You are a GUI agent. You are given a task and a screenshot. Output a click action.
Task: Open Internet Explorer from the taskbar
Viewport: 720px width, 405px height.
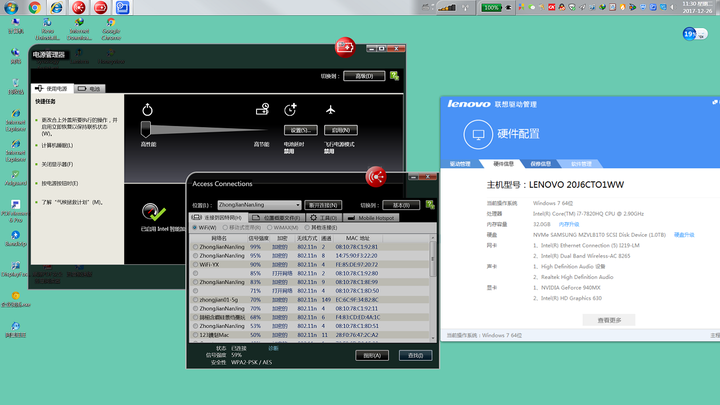(x=56, y=7)
